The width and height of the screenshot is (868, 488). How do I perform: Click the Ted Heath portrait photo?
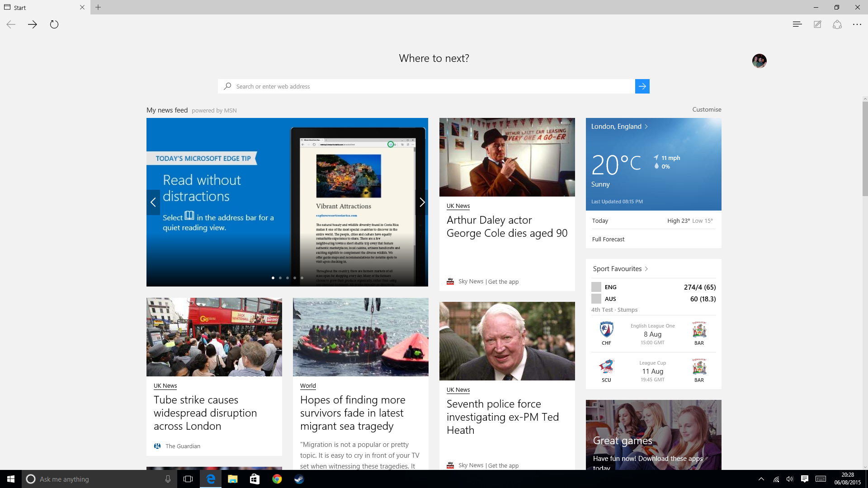tap(507, 341)
